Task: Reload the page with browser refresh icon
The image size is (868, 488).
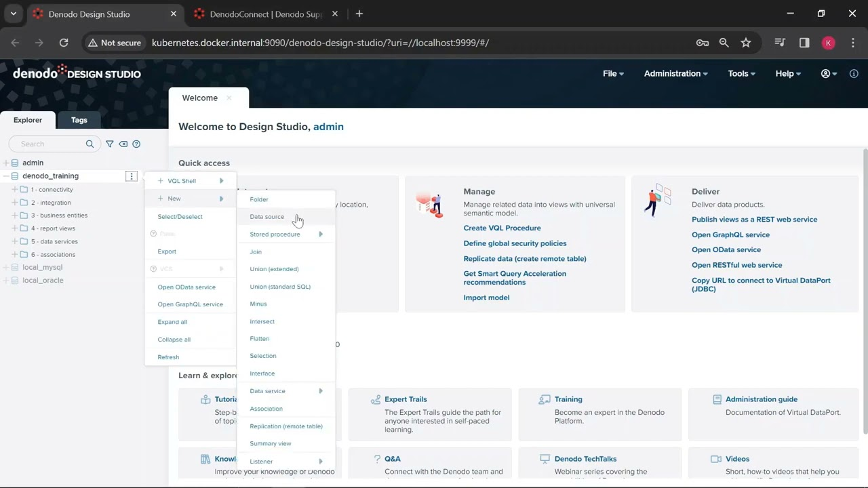Action: point(64,43)
